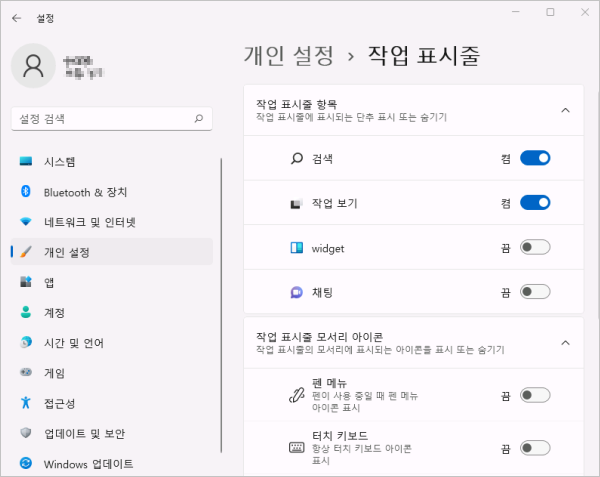Click the widget panel icon

[297, 248]
